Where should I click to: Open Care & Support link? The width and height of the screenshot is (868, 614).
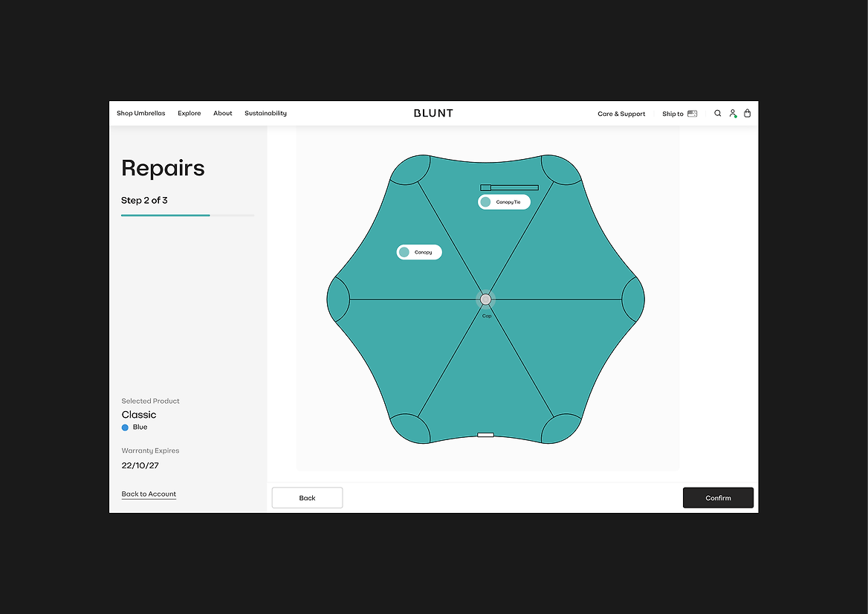click(x=621, y=114)
